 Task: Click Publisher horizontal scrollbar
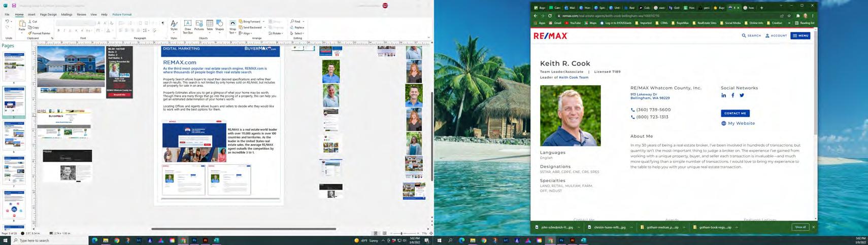click(244, 229)
